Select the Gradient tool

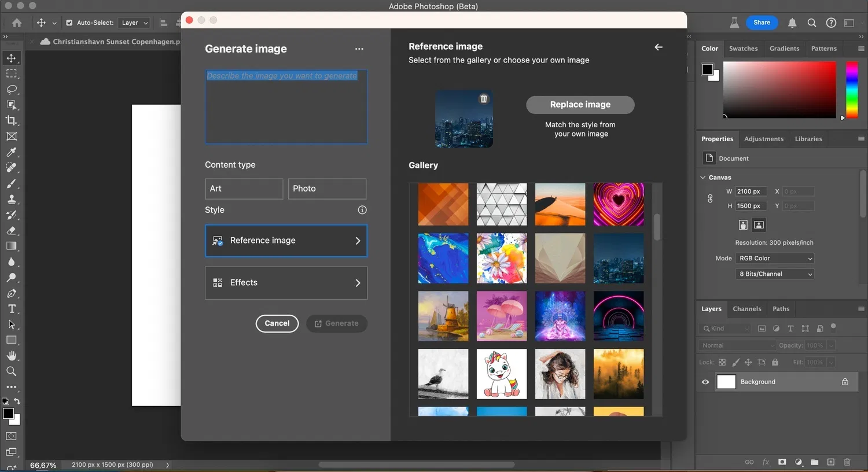[x=12, y=245]
